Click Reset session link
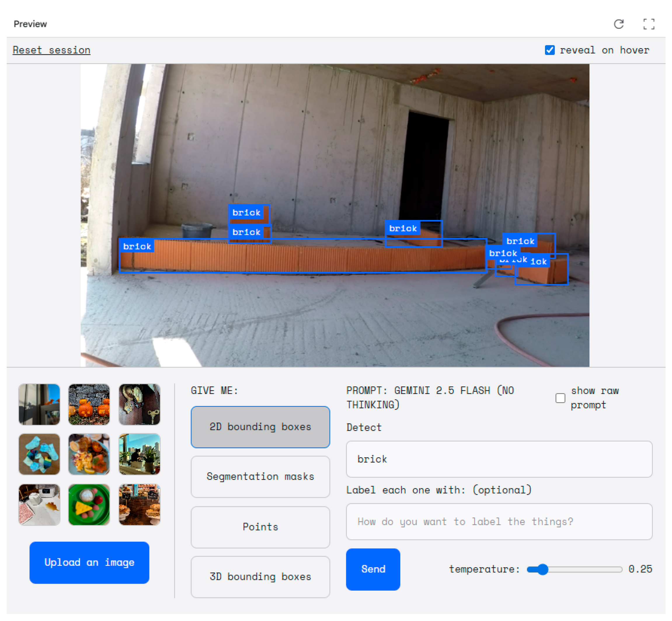This screenshot has width=672, height=621. pyautogui.click(x=51, y=50)
